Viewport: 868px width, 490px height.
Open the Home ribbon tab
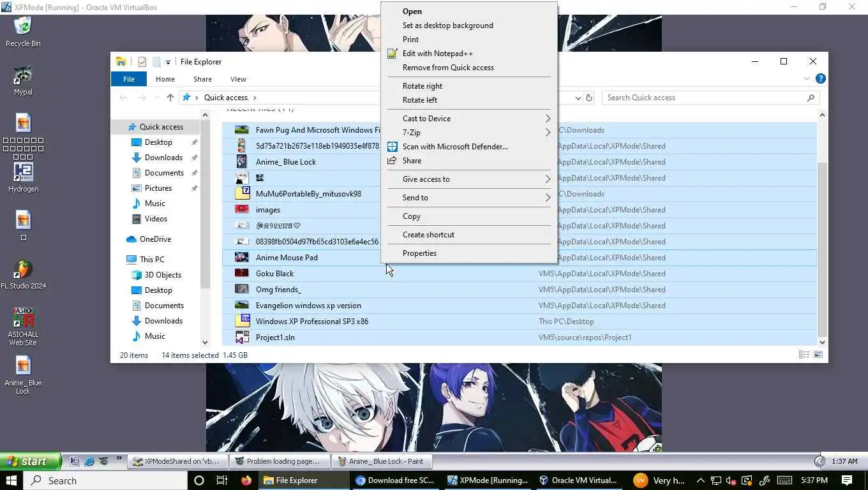pyautogui.click(x=165, y=79)
